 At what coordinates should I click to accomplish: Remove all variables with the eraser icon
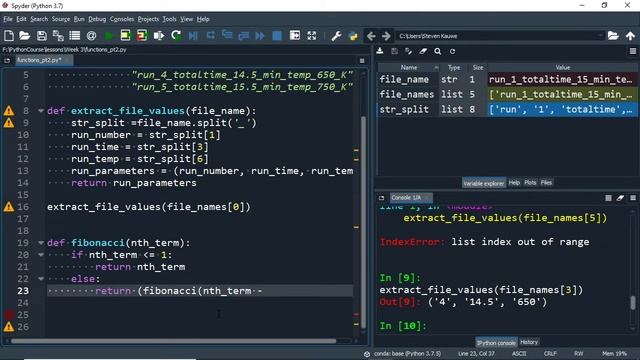pos(423,51)
